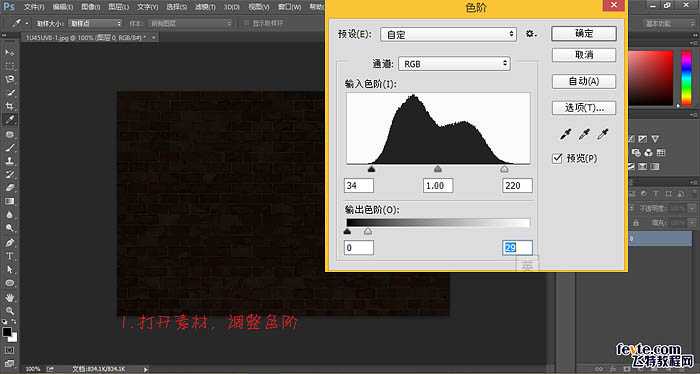Open the 图像 Image menu
The height and width of the screenshot is (374, 700).
(x=91, y=7)
